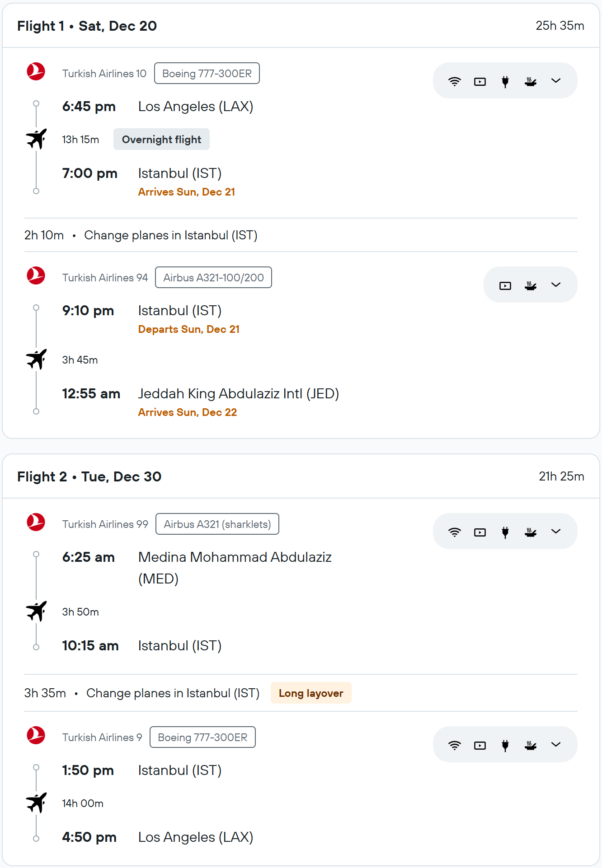Expand amenities for Turkish Airlines 9
The image size is (602, 868).
tap(556, 745)
